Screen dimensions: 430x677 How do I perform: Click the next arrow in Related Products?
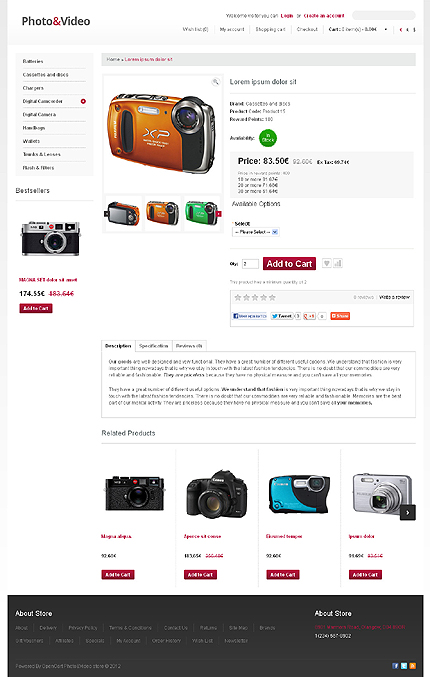pos(408,512)
